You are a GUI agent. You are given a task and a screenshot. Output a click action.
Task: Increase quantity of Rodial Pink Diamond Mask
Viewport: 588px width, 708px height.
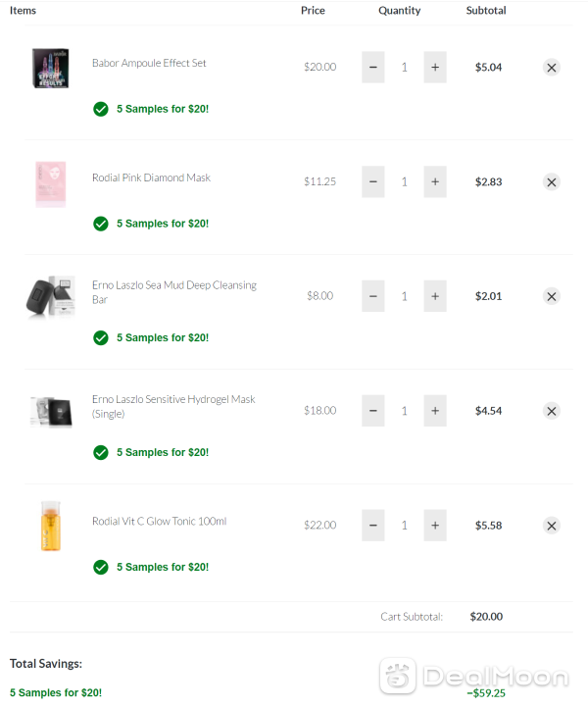coord(435,181)
